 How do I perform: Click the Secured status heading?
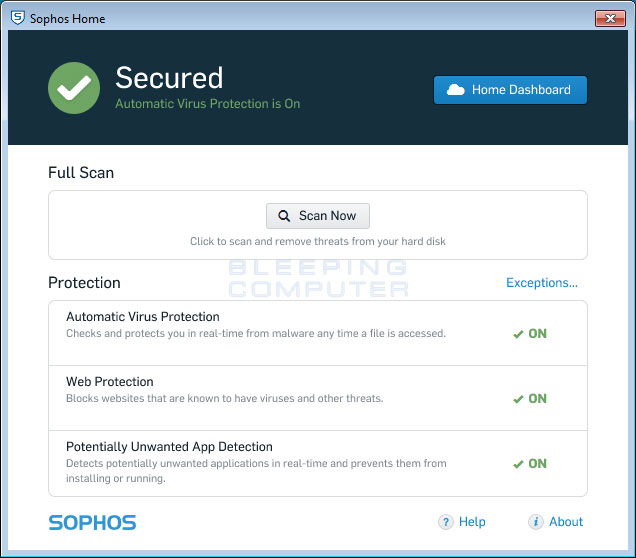[x=169, y=78]
